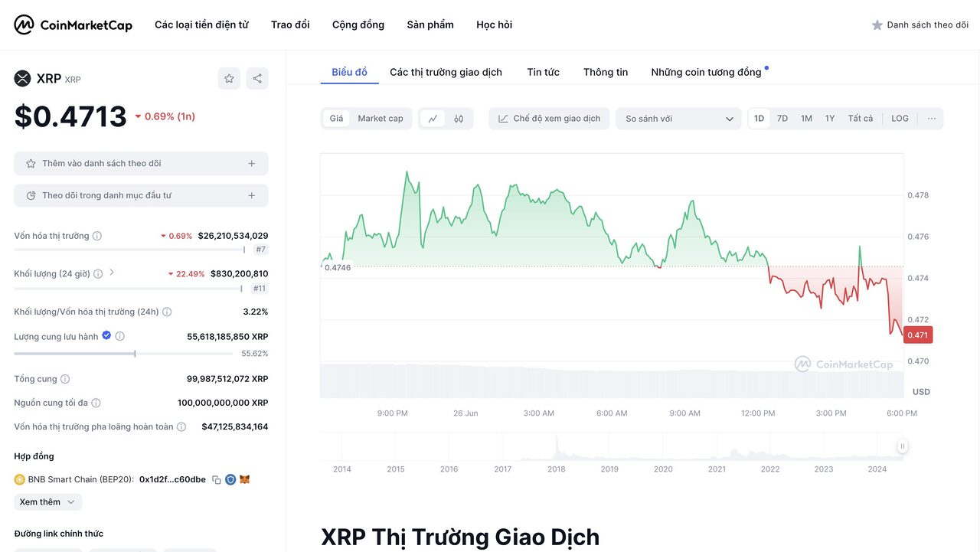Copy the BNB contract address icon
Image resolution: width=980 pixels, height=552 pixels.
[x=217, y=480]
